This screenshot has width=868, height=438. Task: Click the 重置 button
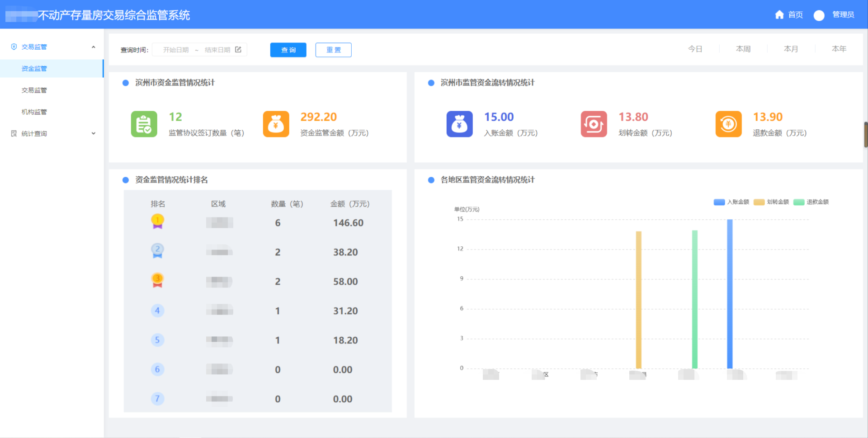(x=333, y=50)
